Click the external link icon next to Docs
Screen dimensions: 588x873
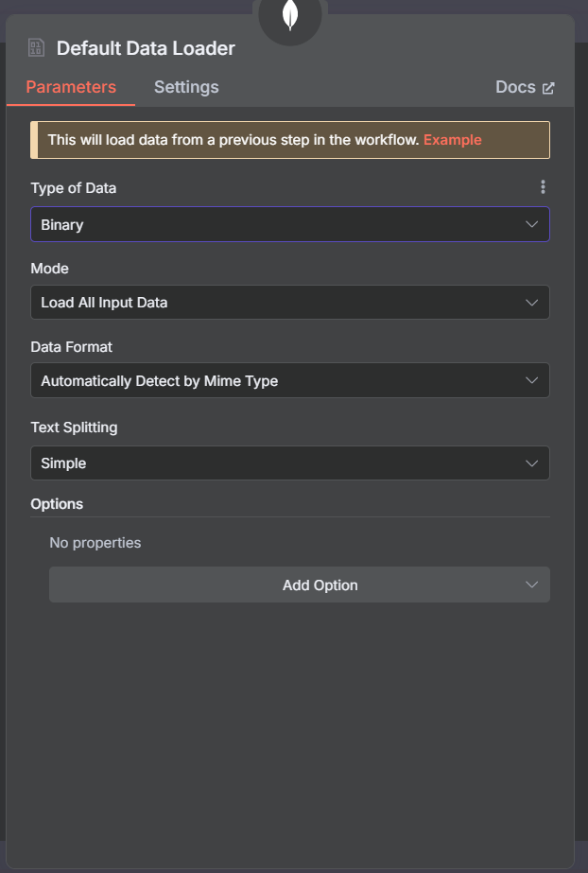(x=548, y=88)
